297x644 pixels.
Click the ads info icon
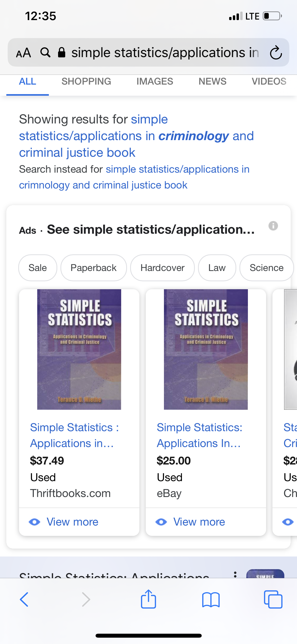pos(273,226)
